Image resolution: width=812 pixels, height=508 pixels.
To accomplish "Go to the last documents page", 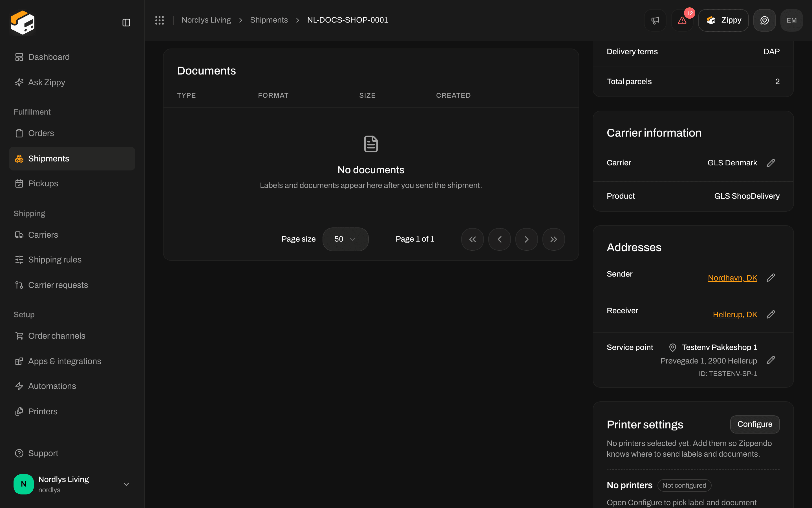I will click(554, 239).
